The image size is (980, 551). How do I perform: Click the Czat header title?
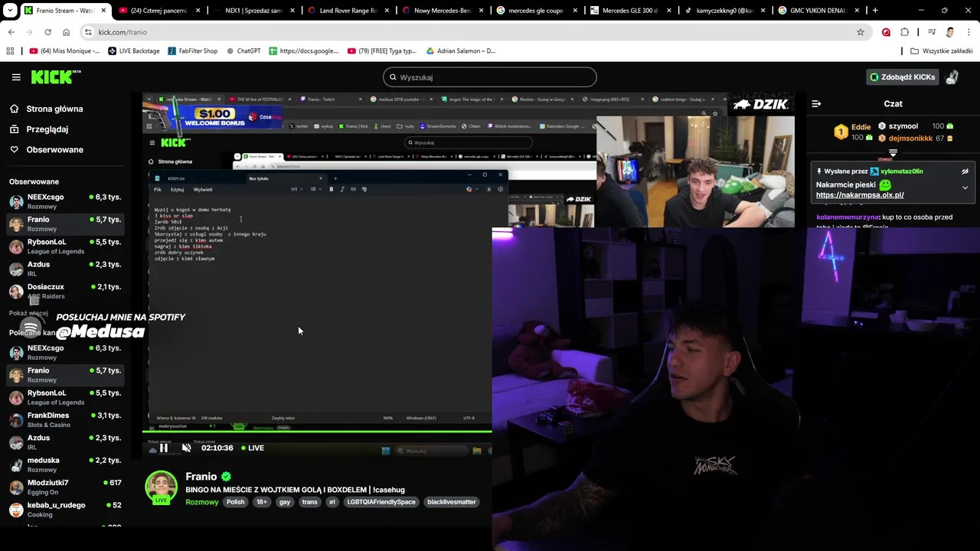point(893,103)
